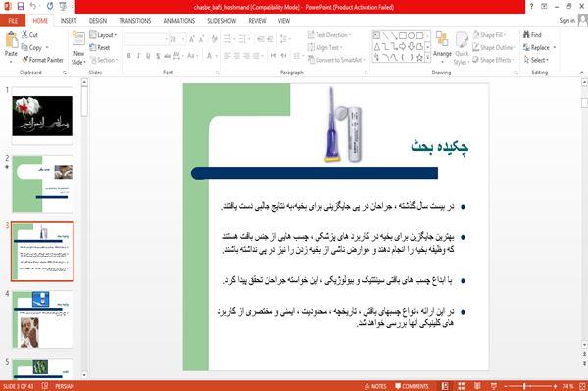Toggle text Shadow formatting
588x391 pixels.
tap(158, 56)
